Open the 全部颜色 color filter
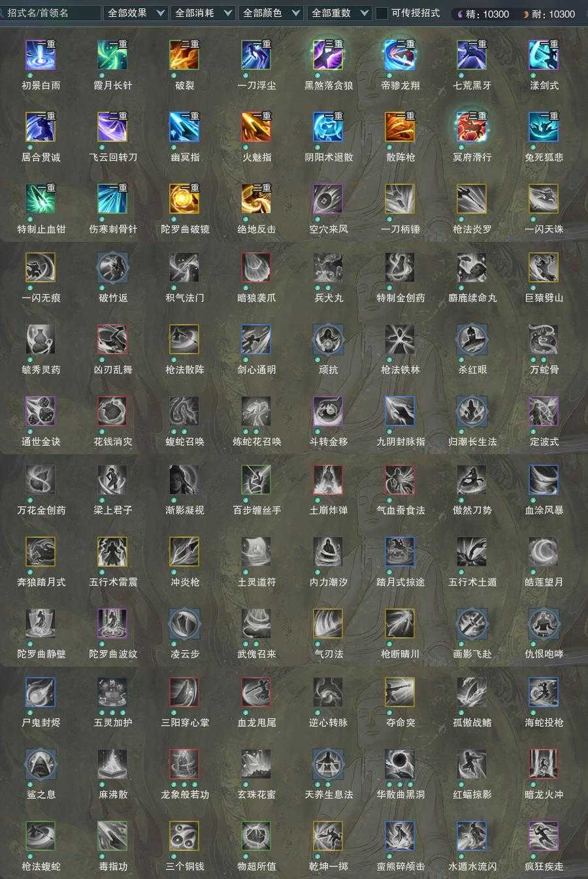Image resolution: width=588 pixels, height=879 pixels. coord(271,13)
